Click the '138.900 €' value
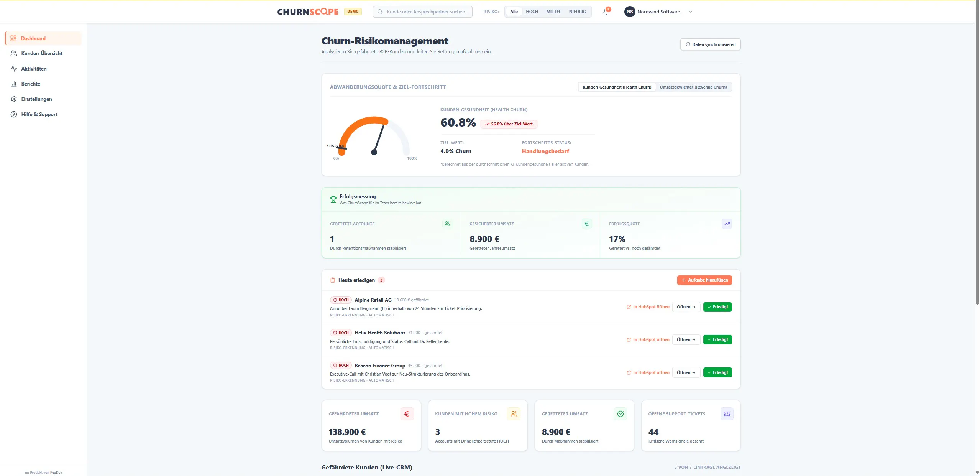Image resolution: width=980 pixels, height=476 pixels. (x=347, y=432)
